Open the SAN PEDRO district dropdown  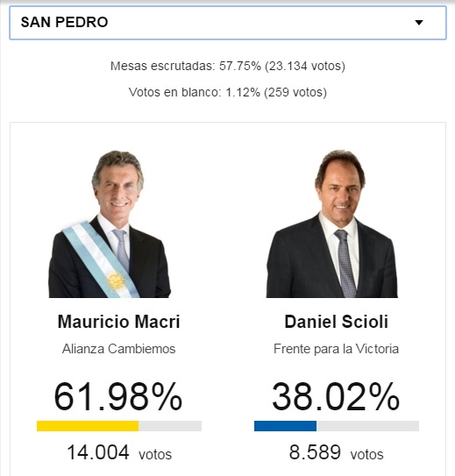point(228,23)
